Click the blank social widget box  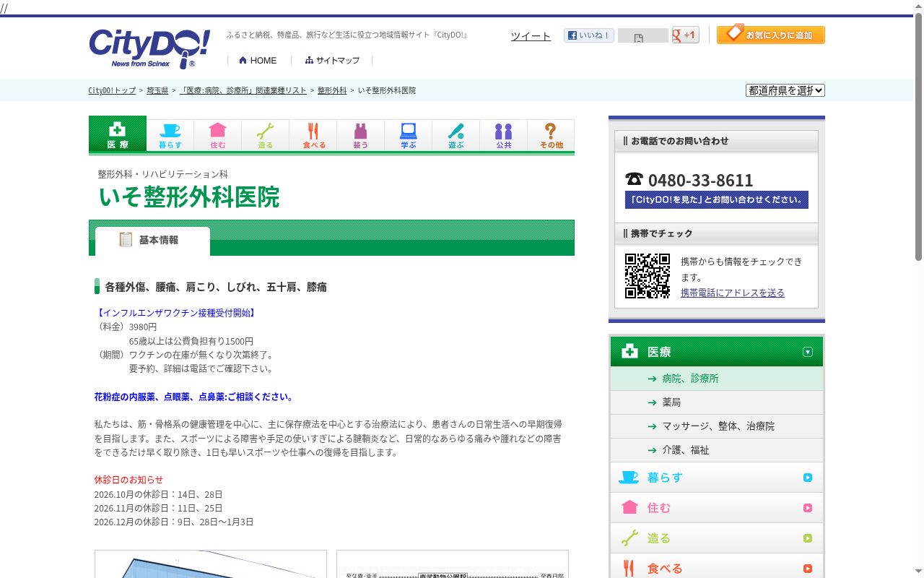click(x=643, y=35)
